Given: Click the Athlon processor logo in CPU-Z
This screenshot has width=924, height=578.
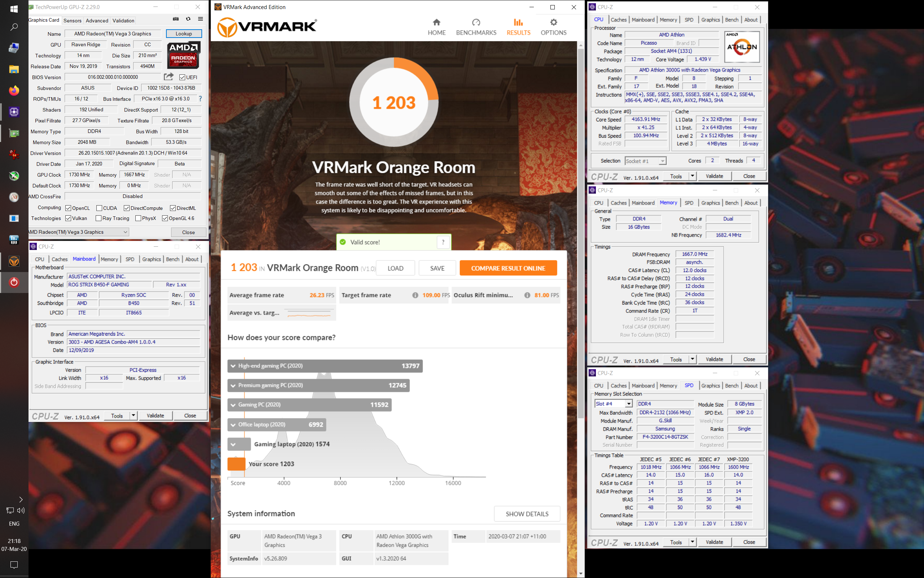Looking at the screenshot, I should click(742, 47).
